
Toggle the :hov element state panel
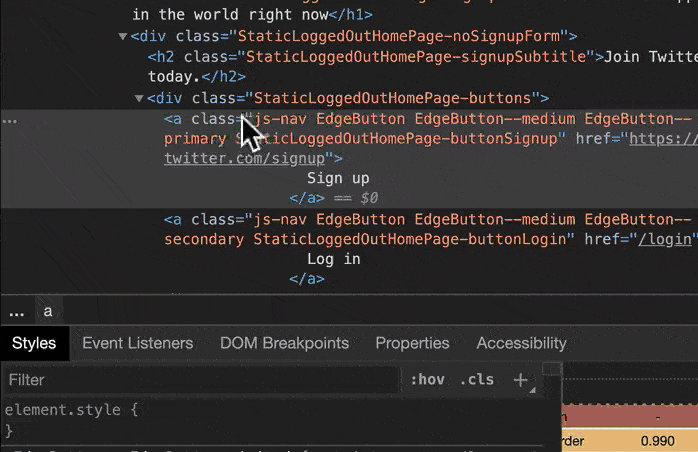point(427,380)
